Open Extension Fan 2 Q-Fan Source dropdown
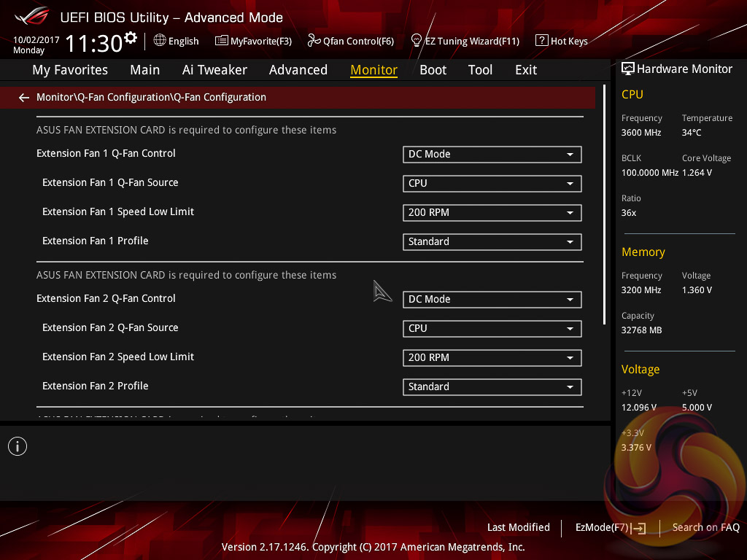Image resolution: width=747 pixels, height=560 pixels. 492,329
